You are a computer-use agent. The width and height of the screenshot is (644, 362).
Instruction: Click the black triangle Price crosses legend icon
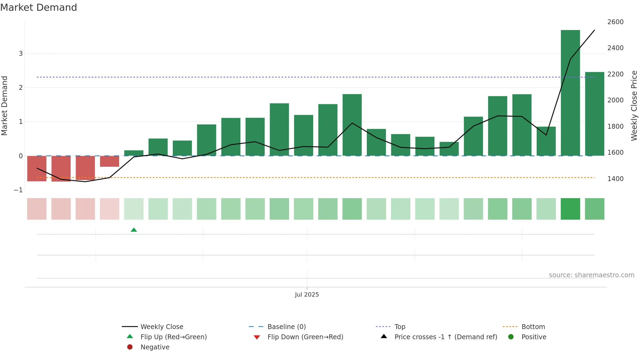click(384, 336)
